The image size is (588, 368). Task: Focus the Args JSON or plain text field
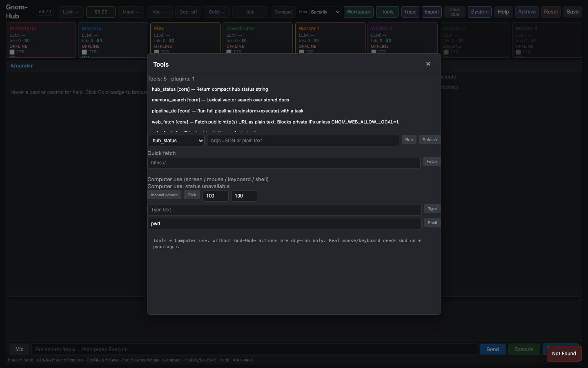point(303,141)
